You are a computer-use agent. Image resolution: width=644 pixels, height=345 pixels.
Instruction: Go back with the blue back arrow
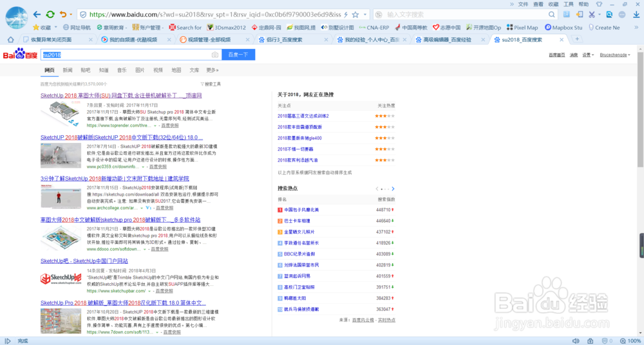(x=37, y=14)
